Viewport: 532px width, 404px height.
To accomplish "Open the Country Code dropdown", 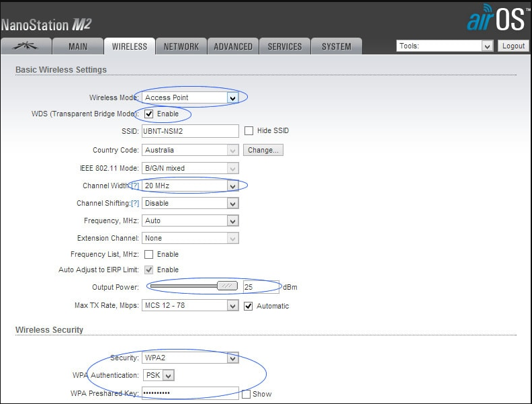I will coord(190,150).
